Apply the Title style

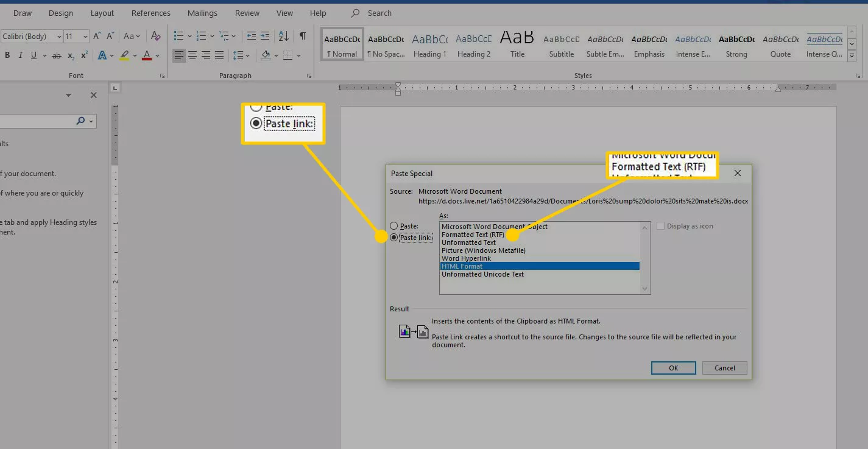(518, 45)
